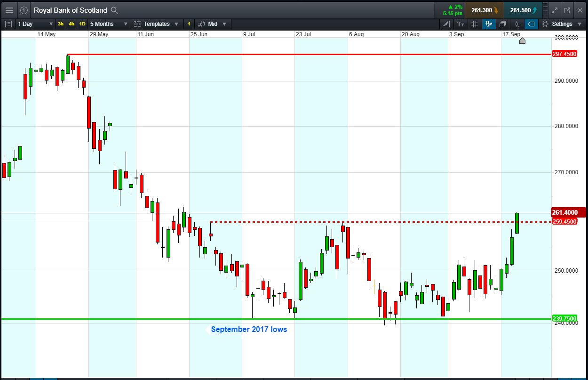
Task: Click the 261.4000 current price label
Action: click(568, 212)
